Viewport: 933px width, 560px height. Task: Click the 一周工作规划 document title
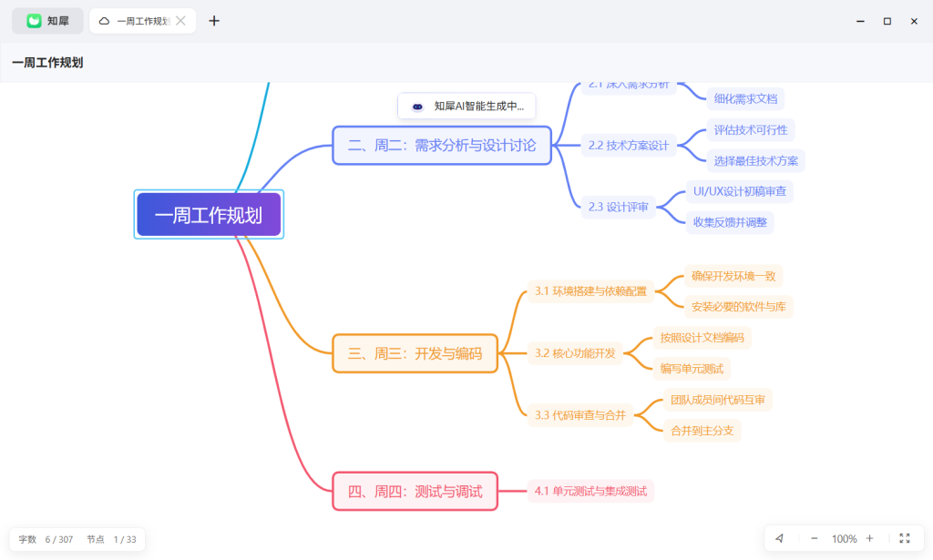[47, 63]
